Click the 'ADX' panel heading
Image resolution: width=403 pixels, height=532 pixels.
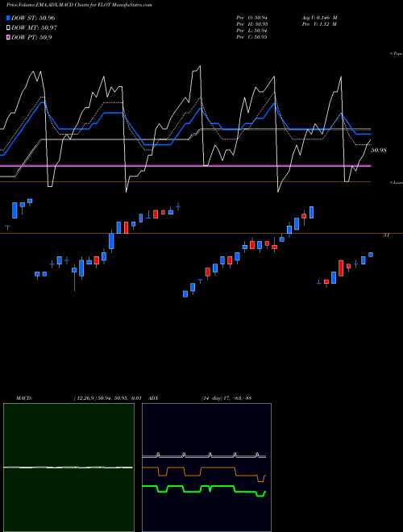pos(154,397)
